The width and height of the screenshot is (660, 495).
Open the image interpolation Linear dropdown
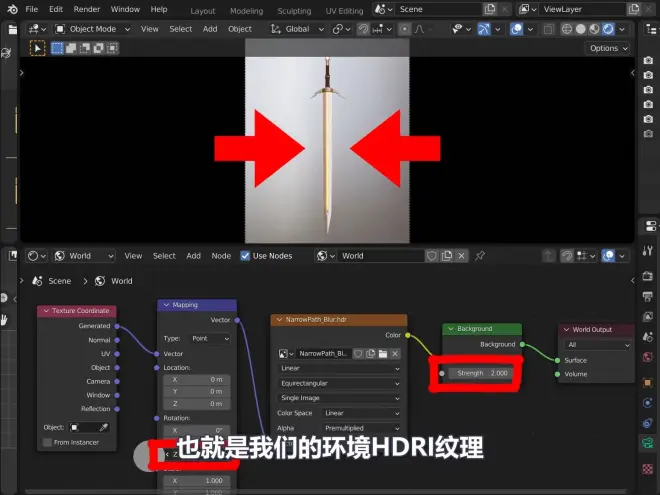[339, 368]
